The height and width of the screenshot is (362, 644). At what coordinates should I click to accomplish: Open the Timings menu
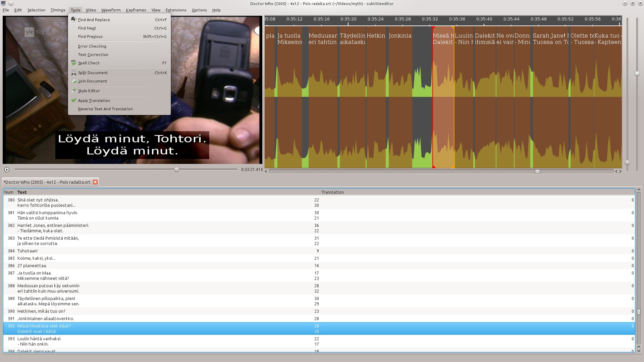[x=58, y=10]
